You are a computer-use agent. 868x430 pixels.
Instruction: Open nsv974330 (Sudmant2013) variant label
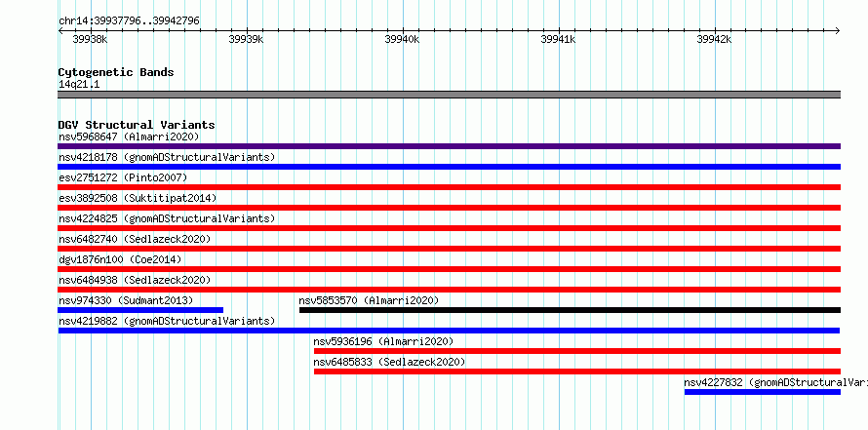[x=126, y=300]
